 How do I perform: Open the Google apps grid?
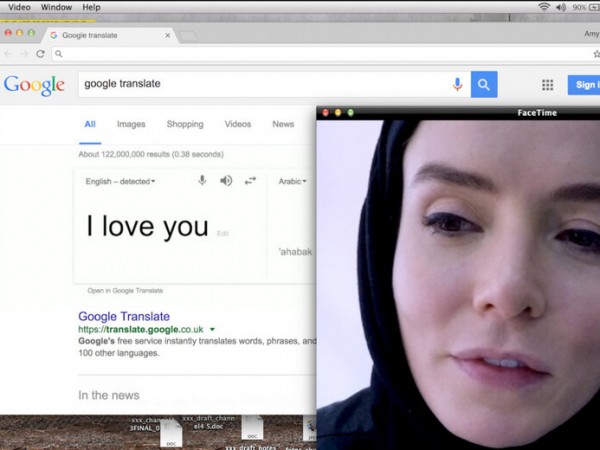[547, 85]
